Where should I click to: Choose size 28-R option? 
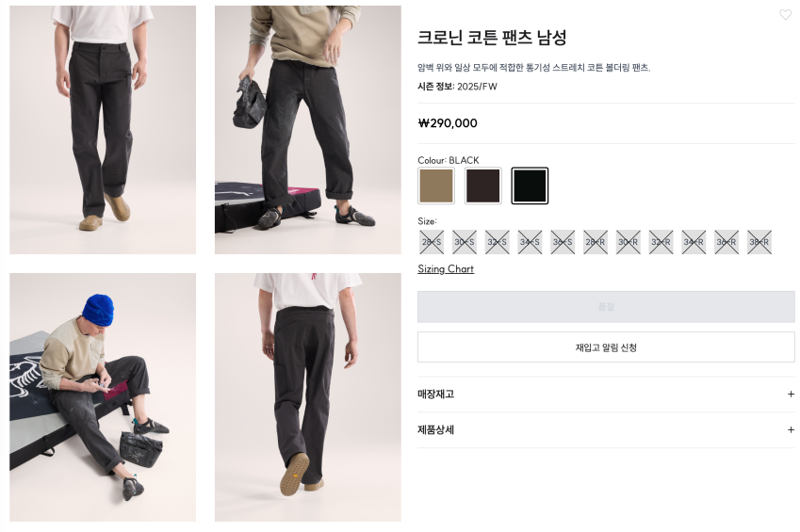596,242
